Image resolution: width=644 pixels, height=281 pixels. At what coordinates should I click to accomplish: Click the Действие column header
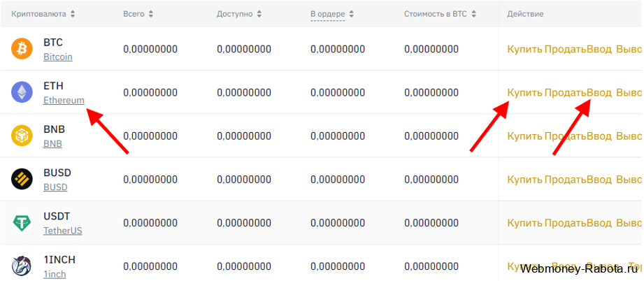point(525,14)
